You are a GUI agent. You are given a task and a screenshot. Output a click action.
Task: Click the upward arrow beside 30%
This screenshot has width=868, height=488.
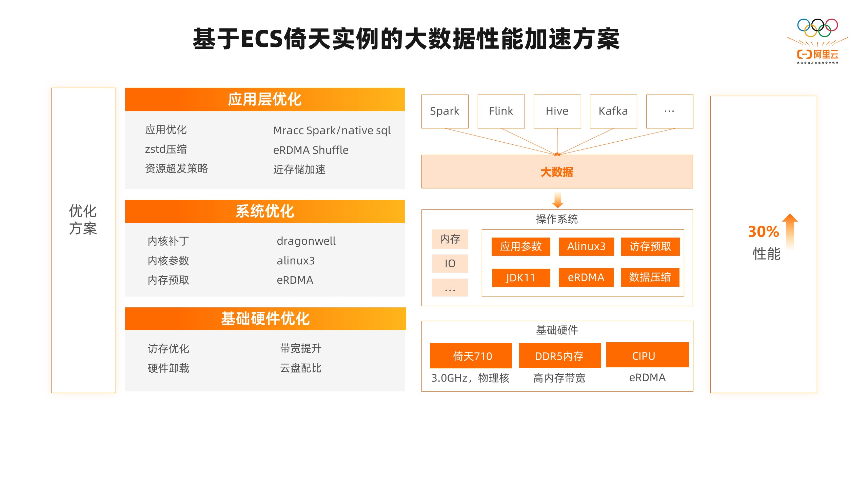click(790, 231)
